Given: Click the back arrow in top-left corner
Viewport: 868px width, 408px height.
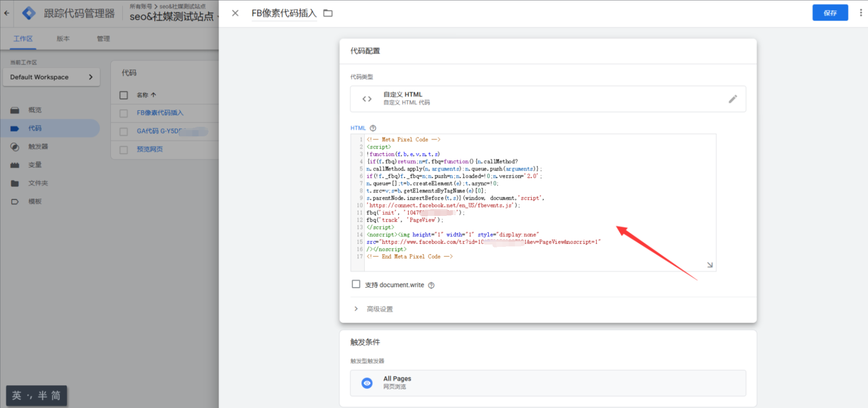Looking at the screenshot, I should coord(7,13).
